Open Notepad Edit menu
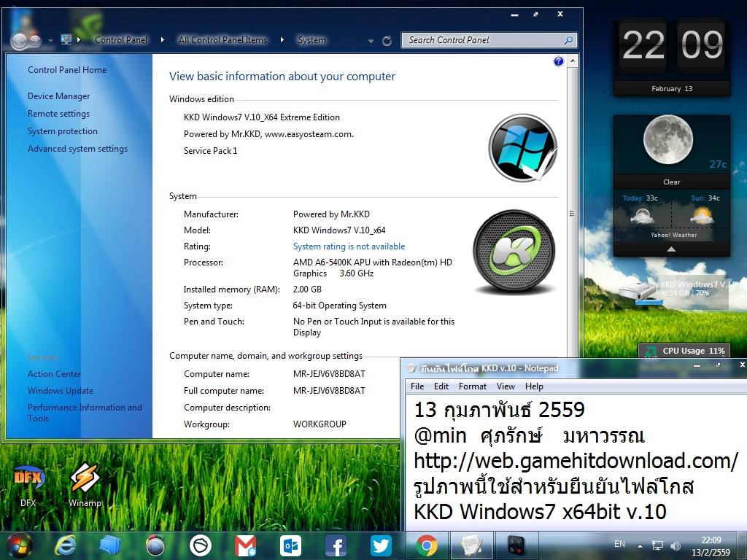Viewport: 747px width, 560px height. pos(441,386)
